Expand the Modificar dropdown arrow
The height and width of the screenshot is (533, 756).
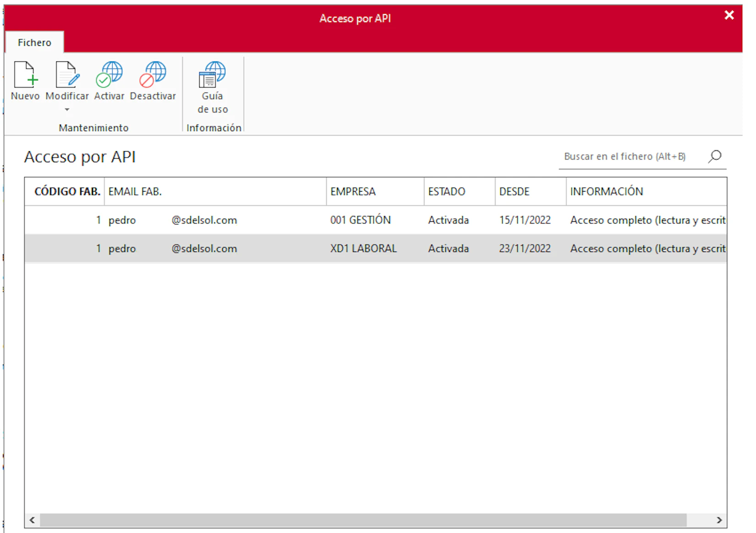click(67, 110)
